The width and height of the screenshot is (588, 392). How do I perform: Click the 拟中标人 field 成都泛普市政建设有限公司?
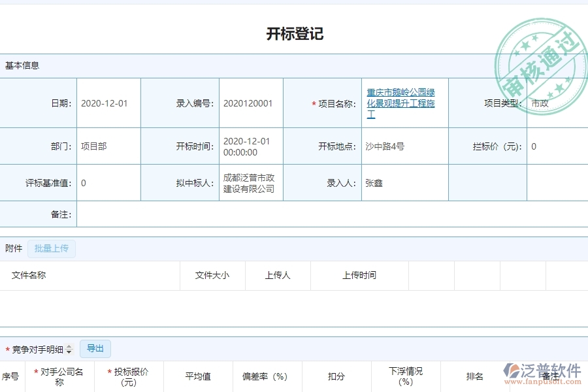pyautogui.click(x=250, y=182)
